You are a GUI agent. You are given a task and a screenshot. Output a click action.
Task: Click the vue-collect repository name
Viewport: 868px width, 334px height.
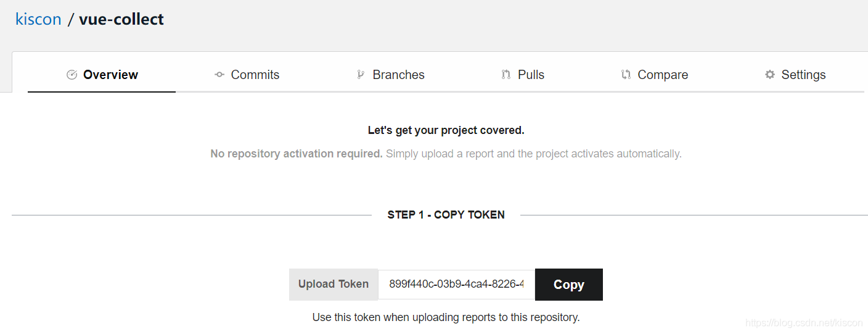tap(121, 19)
